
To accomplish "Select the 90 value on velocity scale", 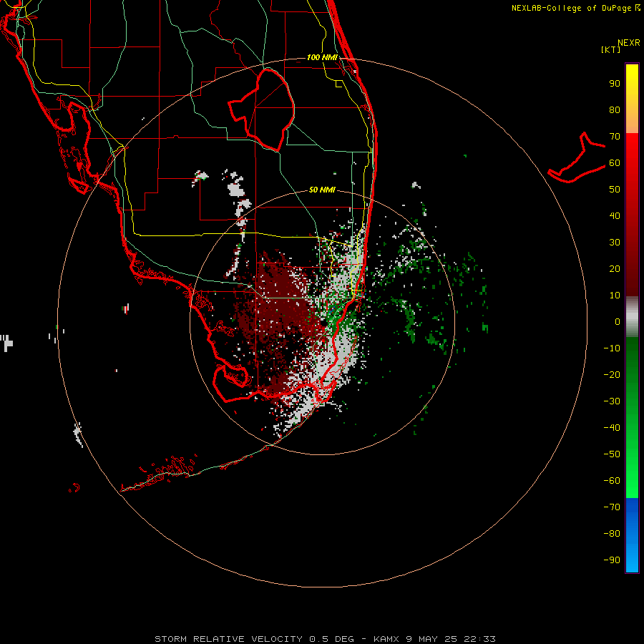I will [x=615, y=84].
